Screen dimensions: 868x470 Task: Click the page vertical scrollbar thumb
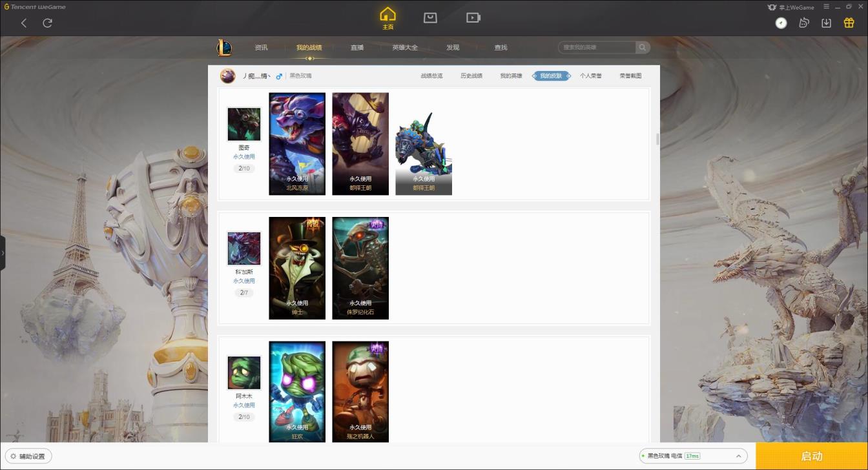657,139
